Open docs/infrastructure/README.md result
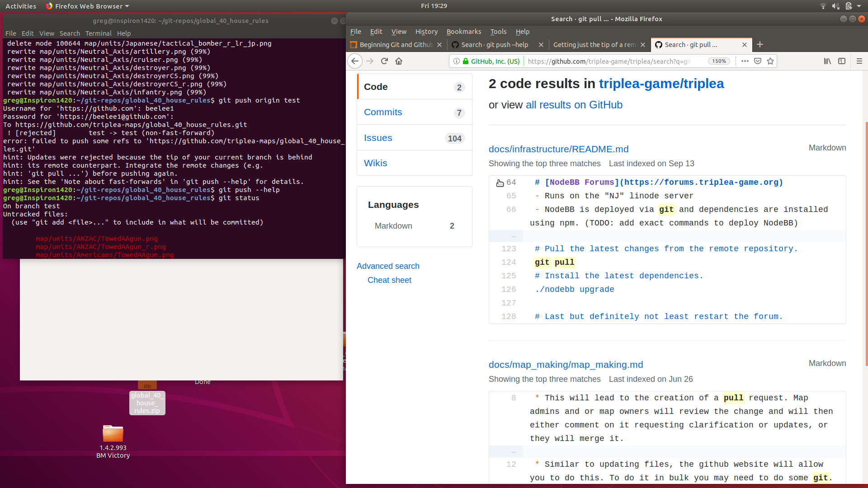This screenshot has height=488, width=868. pyautogui.click(x=558, y=149)
